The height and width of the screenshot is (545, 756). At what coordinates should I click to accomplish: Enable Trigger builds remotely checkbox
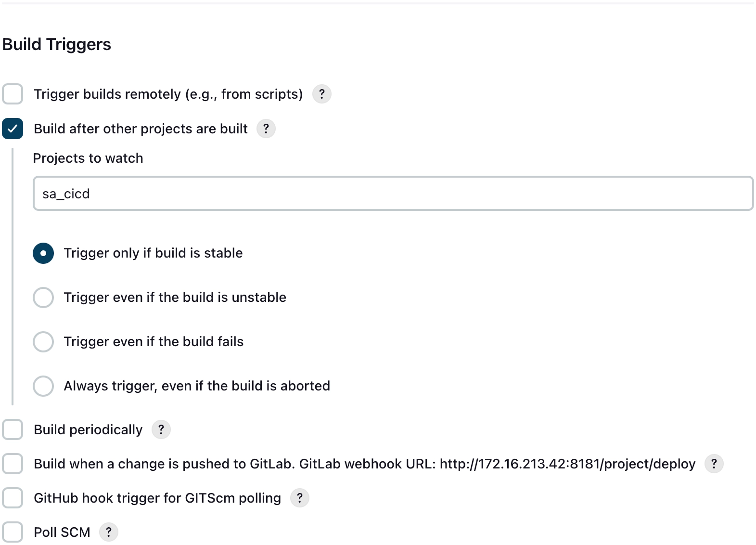[13, 94]
